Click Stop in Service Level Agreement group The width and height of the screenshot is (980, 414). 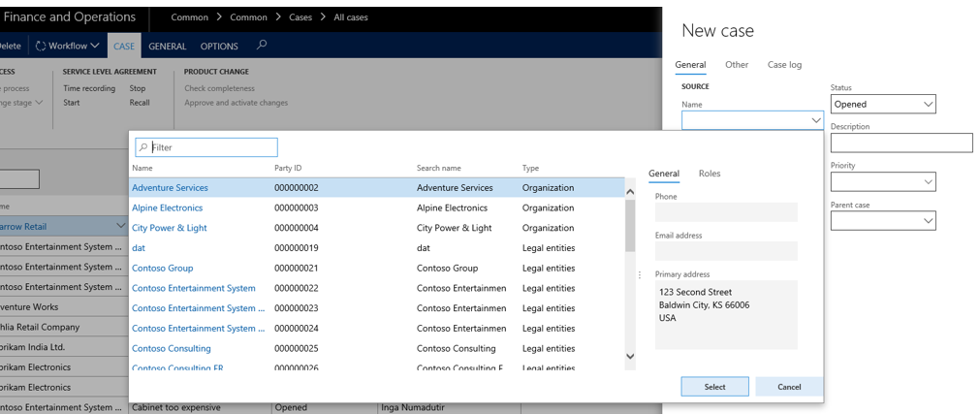(138, 88)
